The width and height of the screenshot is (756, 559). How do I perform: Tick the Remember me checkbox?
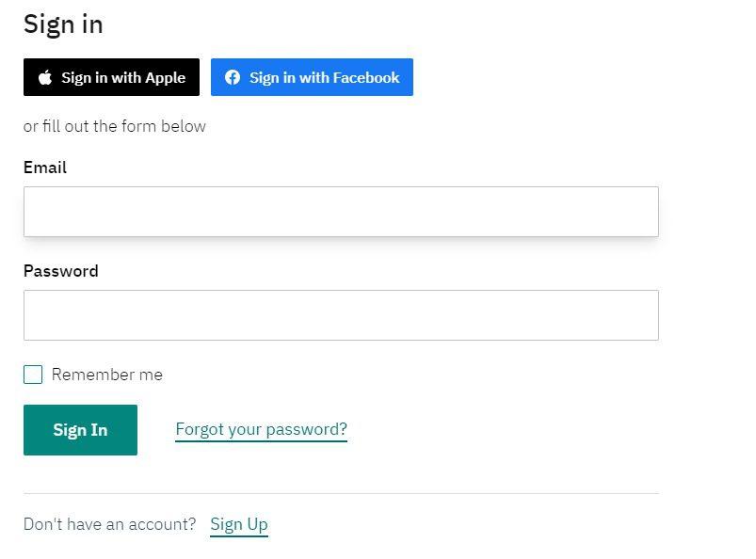click(x=33, y=375)
